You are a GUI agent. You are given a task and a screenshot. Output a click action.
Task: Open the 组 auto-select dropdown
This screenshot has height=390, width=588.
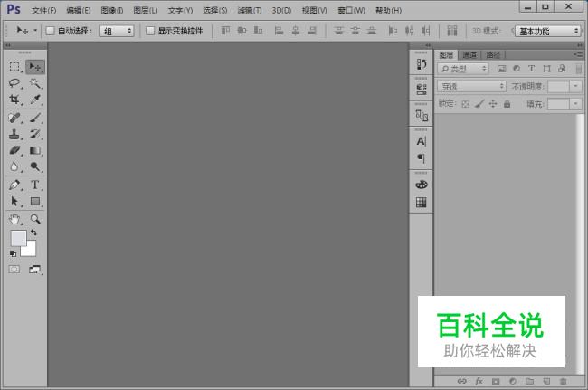click(x=117, y=31)
